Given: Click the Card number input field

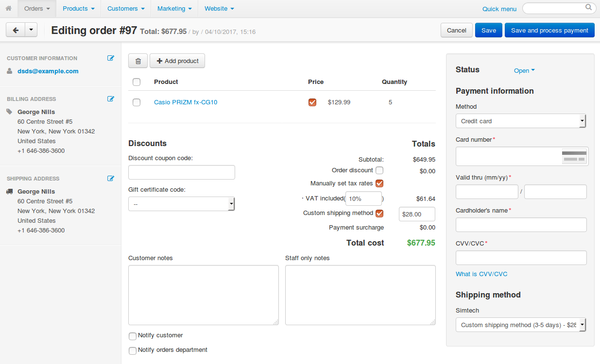Looking at the screenshot, I should click(x=522, y=156).
